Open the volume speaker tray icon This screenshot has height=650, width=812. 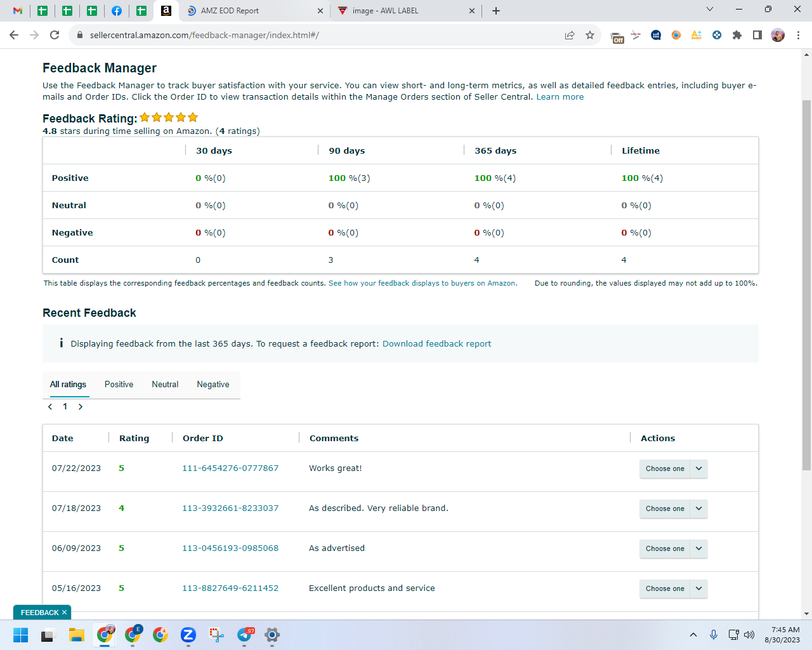point(749,635)
